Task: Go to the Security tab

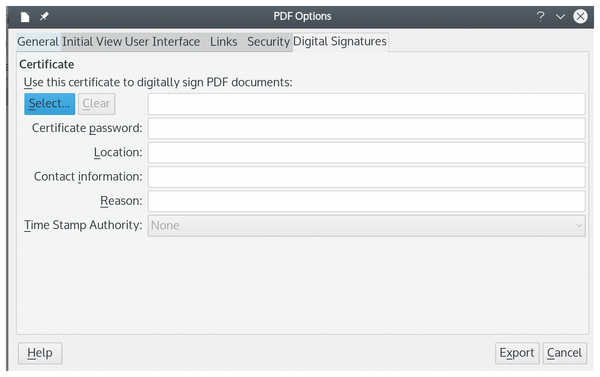Action: 268,42
